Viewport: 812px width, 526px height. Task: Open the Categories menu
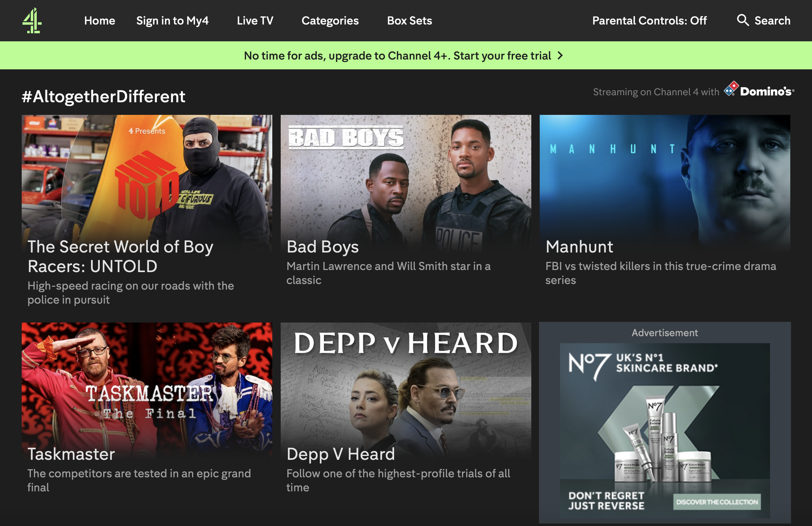[330, 21]
